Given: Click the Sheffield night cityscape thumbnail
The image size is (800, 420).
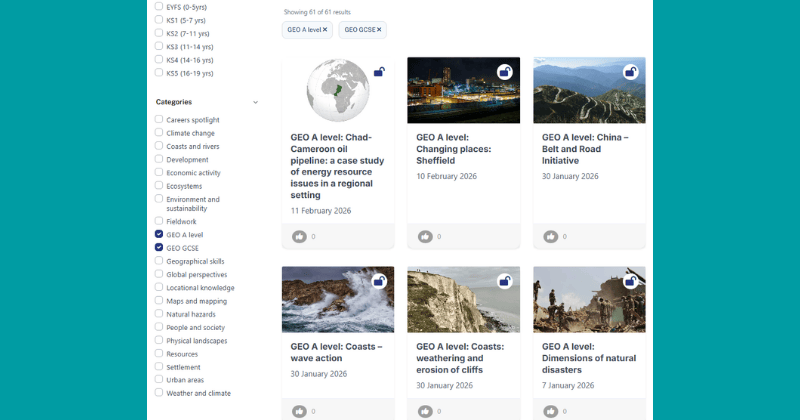Looking at the screenshot, I should pos(463,90).
